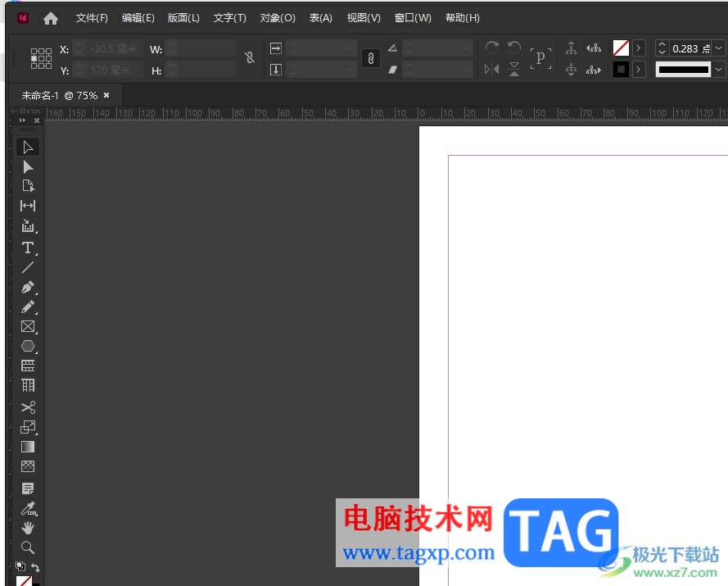This screenshot has height=586, width=728.
Task: Select the Note tool
Action: click(x=28, y=488)
